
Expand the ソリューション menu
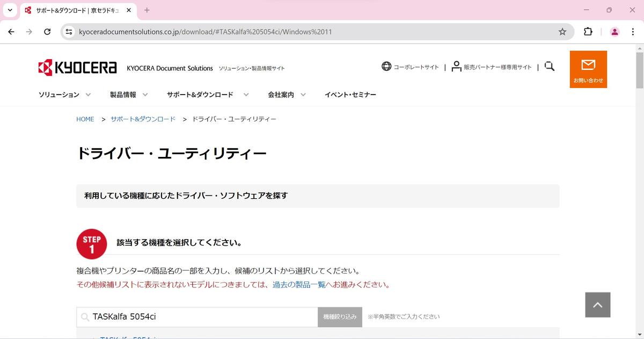64,95
